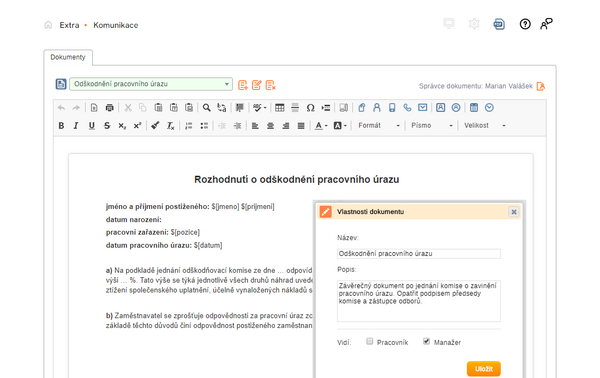Select the document title heading text

297,179
